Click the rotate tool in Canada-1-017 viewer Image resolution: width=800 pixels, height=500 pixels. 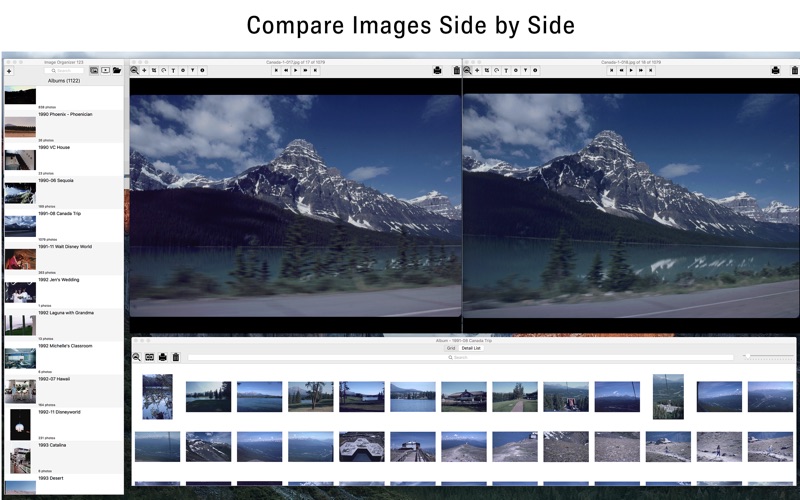coord(164,70)
